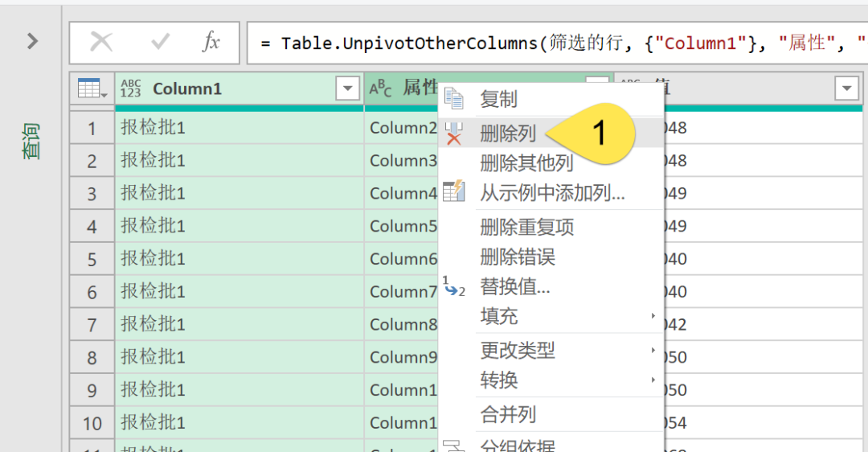Click the ABC123 data type icon of Column1
The width and height of the screenshot is (868, 452).
[131, 88]
